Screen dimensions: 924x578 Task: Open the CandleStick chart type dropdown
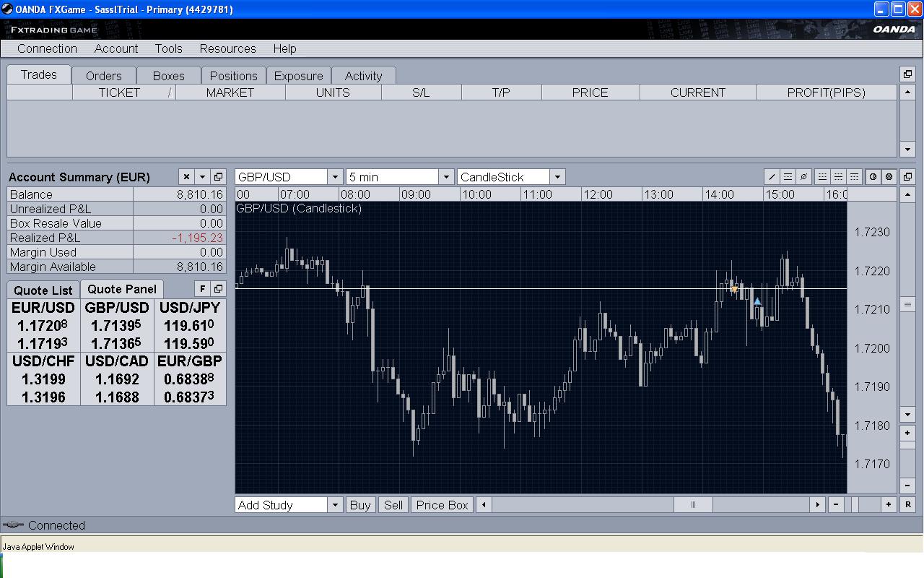pos(557,177)
